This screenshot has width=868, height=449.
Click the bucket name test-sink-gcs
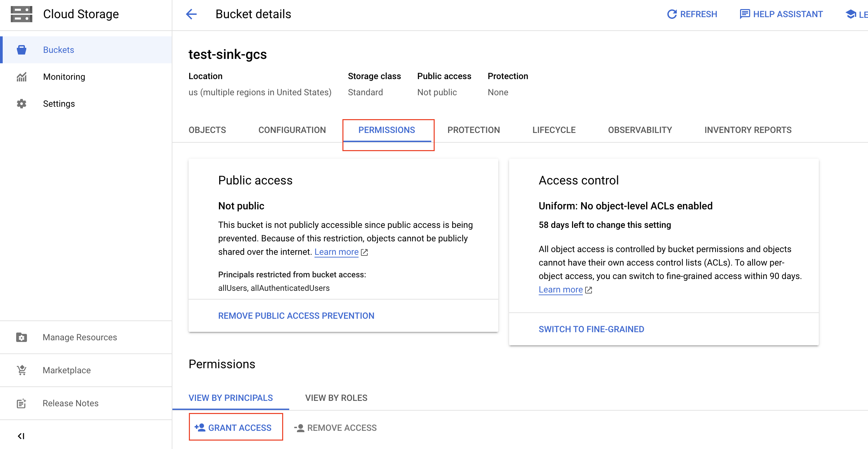[228, 54]
